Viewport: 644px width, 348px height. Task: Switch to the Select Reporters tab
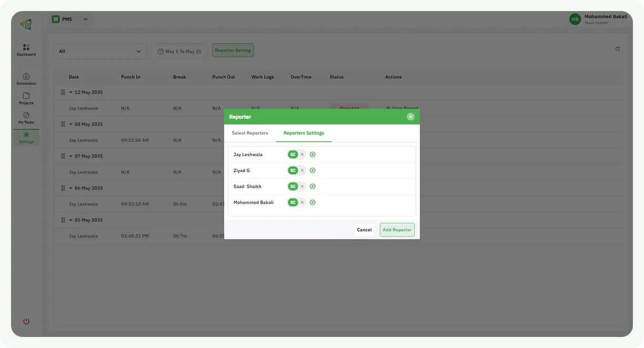tap(250, 133)
